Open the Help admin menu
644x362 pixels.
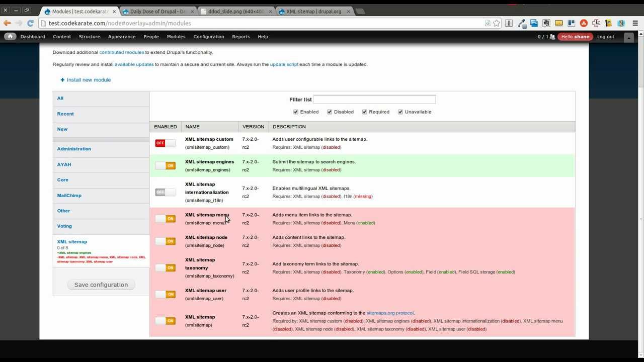pyautogui.click(x=263, y=37)
